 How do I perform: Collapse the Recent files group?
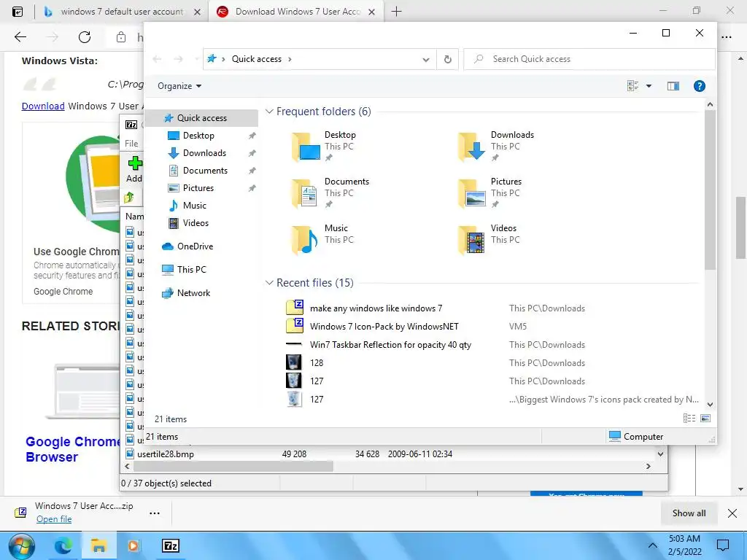click(269, 283)
